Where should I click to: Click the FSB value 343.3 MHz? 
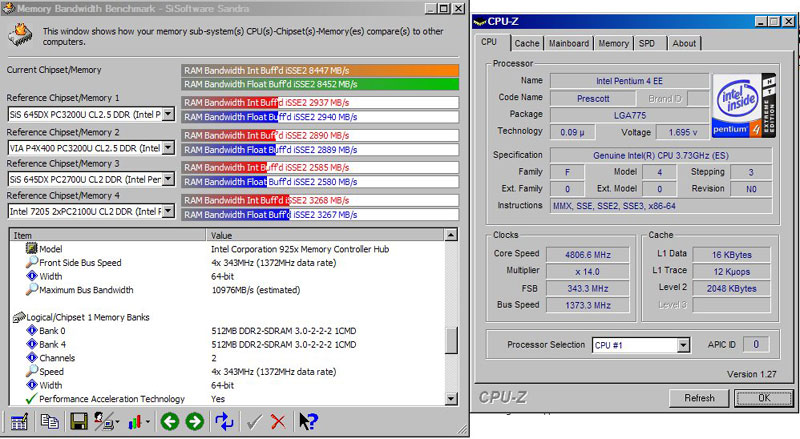[x=588, y=288]
